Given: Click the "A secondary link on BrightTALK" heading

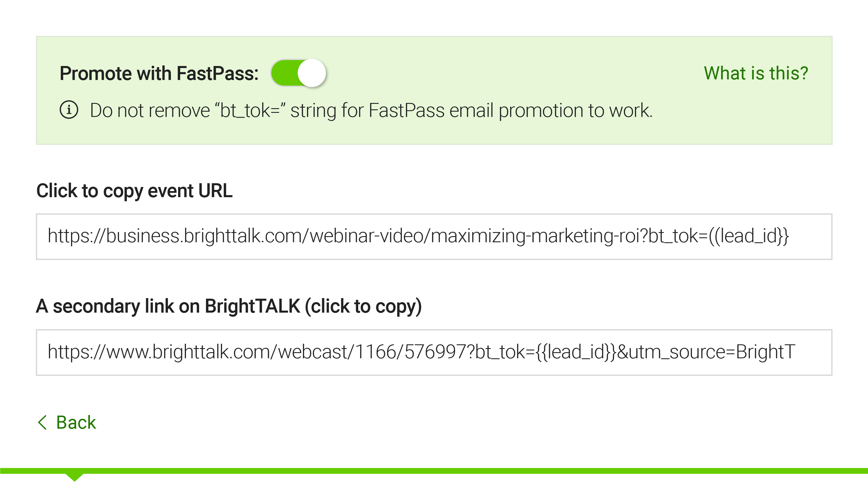Looking at the screenshot, I should tap(229, 306).
